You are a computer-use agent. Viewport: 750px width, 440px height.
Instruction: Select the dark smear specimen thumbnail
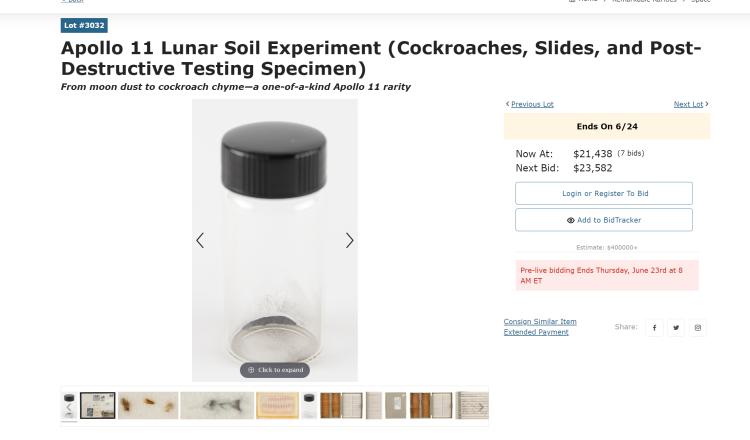pos(216,405)
